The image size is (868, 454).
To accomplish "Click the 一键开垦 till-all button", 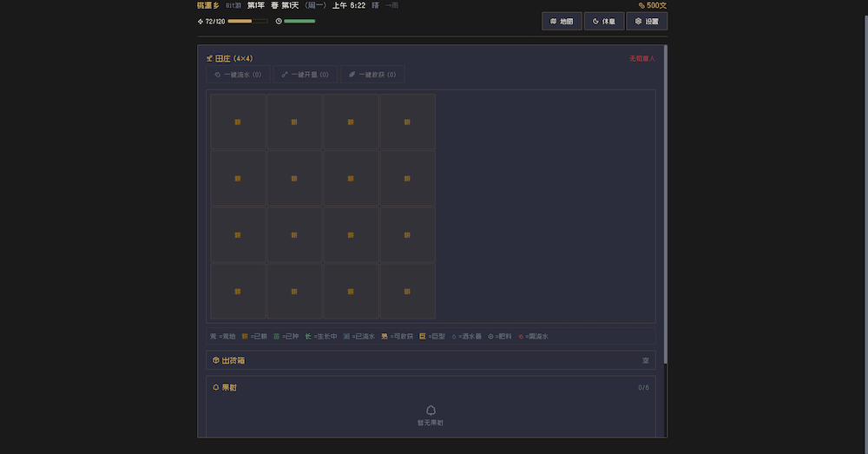I will (x=305, y=75).
